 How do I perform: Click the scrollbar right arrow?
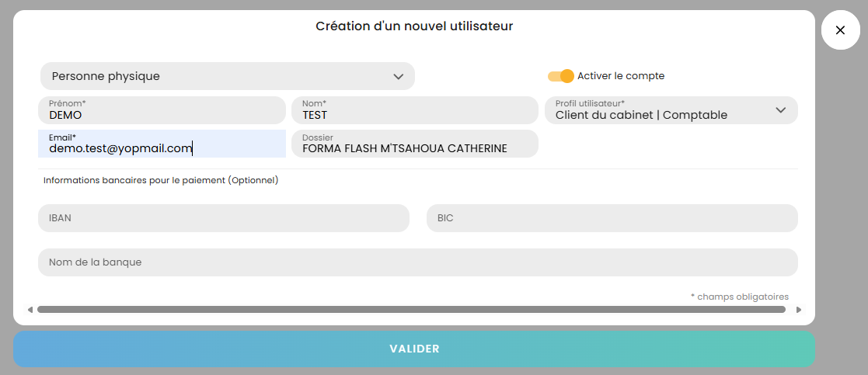coord(798,310)
